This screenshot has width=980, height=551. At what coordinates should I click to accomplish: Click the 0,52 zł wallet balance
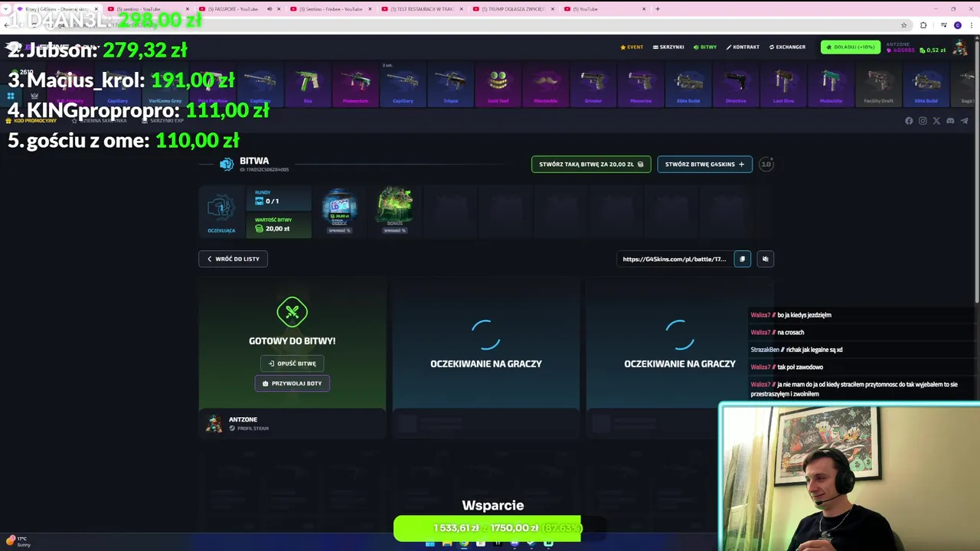coord(933,51)
